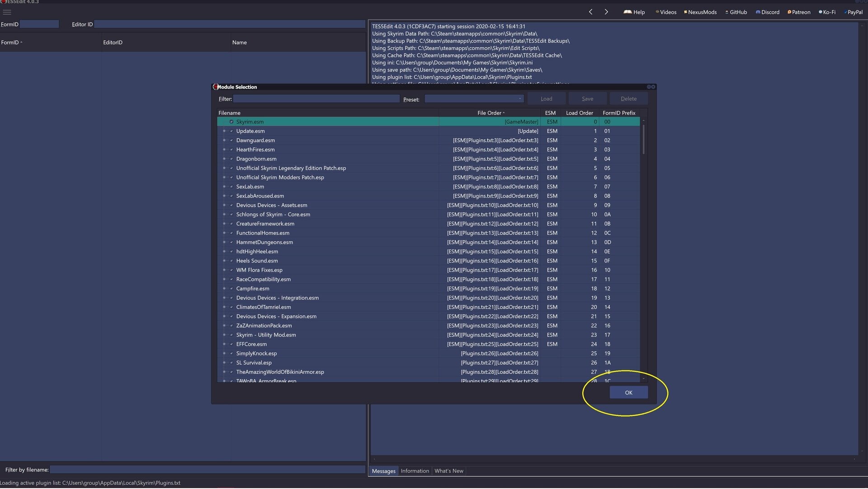The height and width of the screenshot is (489, 868).
Task: Go back with the left arrow
Action: (x=590, y=12)
